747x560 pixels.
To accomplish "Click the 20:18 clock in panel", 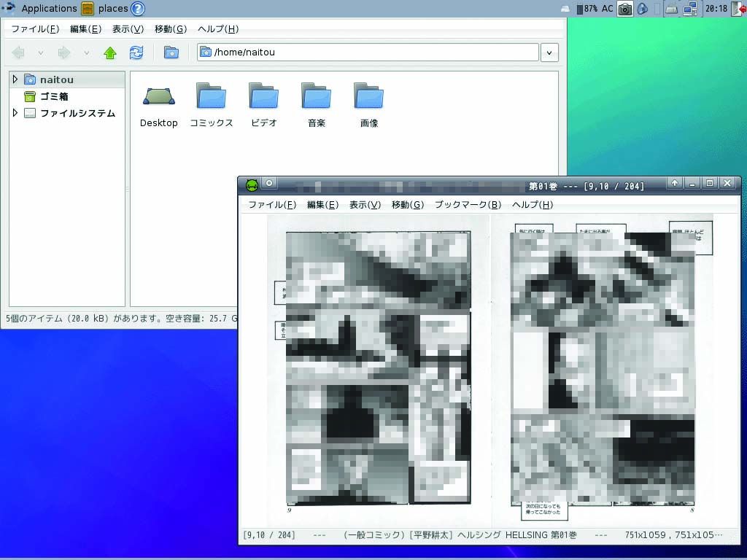I will [716, 8].
